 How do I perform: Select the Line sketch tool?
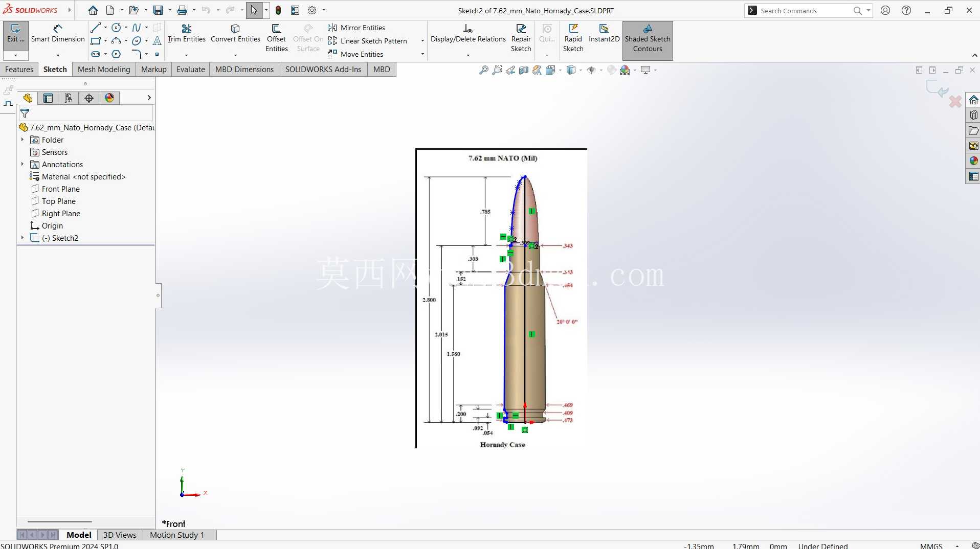(95, 28)
